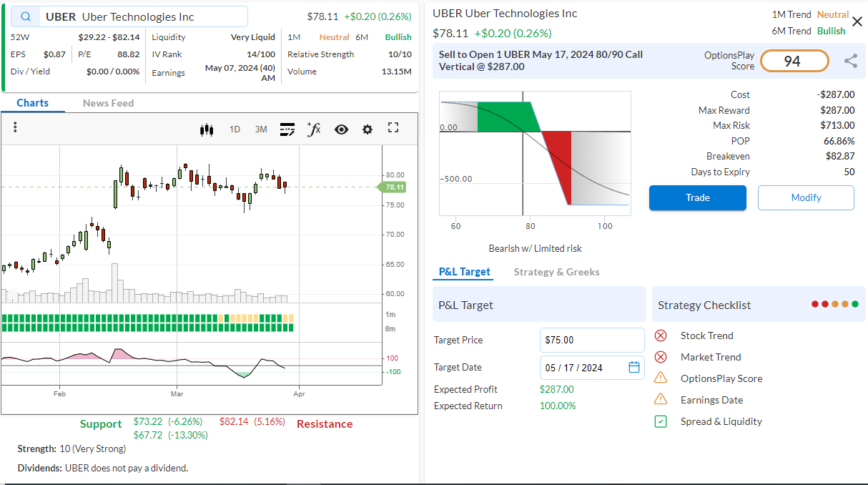Image resolution: width=868 pixels, height=485 pixels.
Task: Open the P&L Target tab
Action: pyautogui.click(x=465, y=272)
